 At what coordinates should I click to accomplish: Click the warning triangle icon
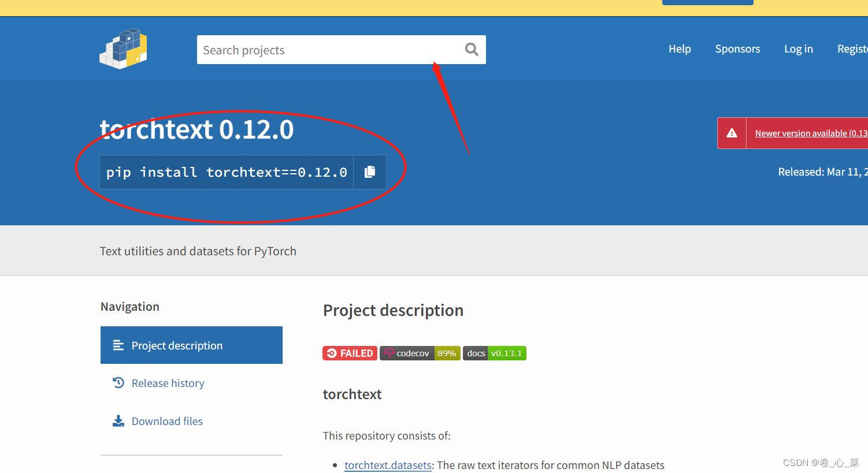pos(732,133)
